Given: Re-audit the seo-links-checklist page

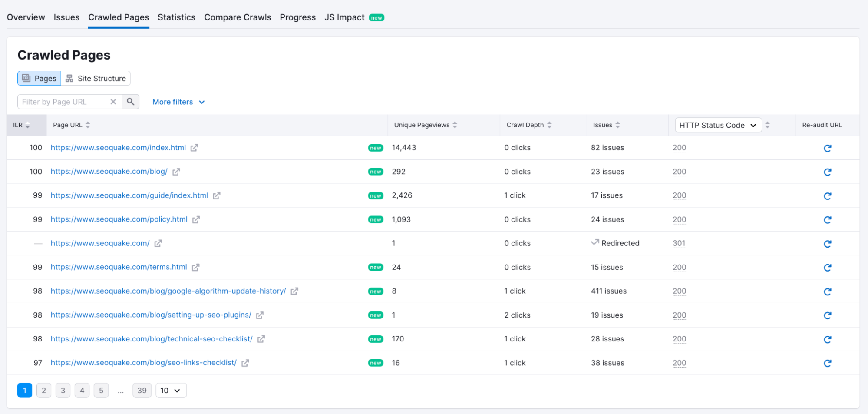Looking at the screenshot, I should click(827, 363).
